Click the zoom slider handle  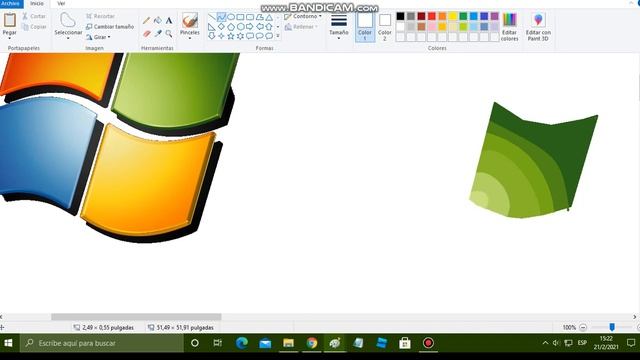pos(612,327)
